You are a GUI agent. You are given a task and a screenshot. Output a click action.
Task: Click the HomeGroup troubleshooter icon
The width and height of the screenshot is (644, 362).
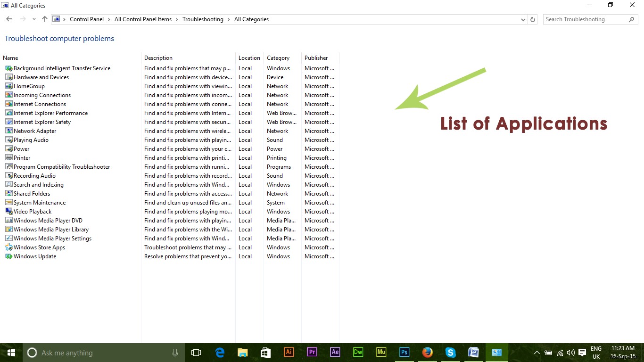[x=8, y=86]
